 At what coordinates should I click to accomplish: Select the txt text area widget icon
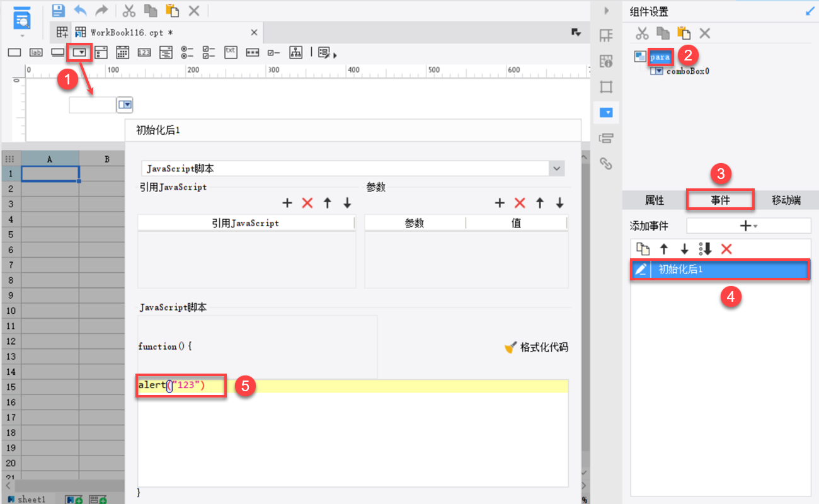point(231,52)
